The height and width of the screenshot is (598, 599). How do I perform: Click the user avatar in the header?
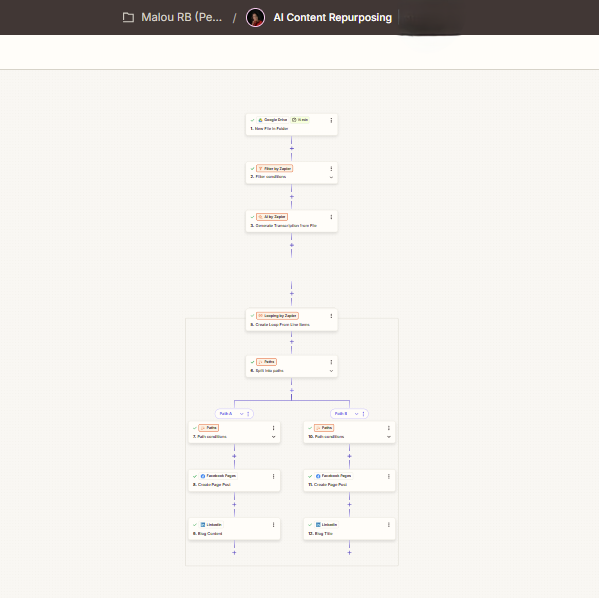pyautogui.click(x=255, y=18)
